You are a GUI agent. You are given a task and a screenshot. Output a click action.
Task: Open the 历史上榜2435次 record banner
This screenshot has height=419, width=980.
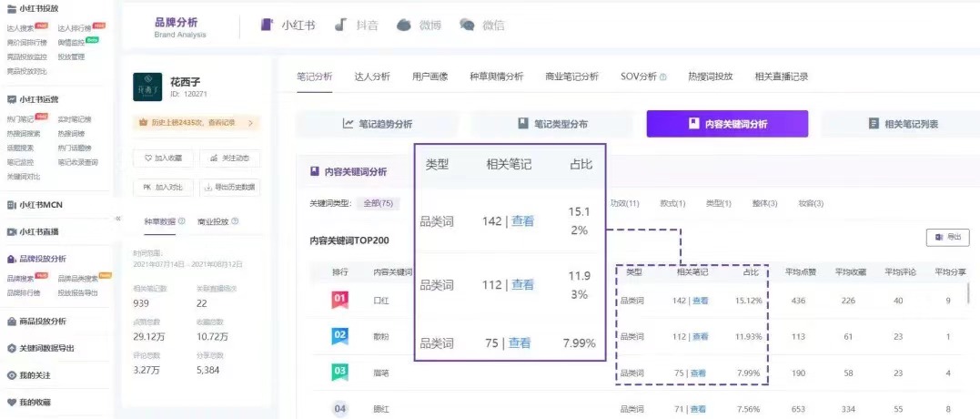[197, 123]
